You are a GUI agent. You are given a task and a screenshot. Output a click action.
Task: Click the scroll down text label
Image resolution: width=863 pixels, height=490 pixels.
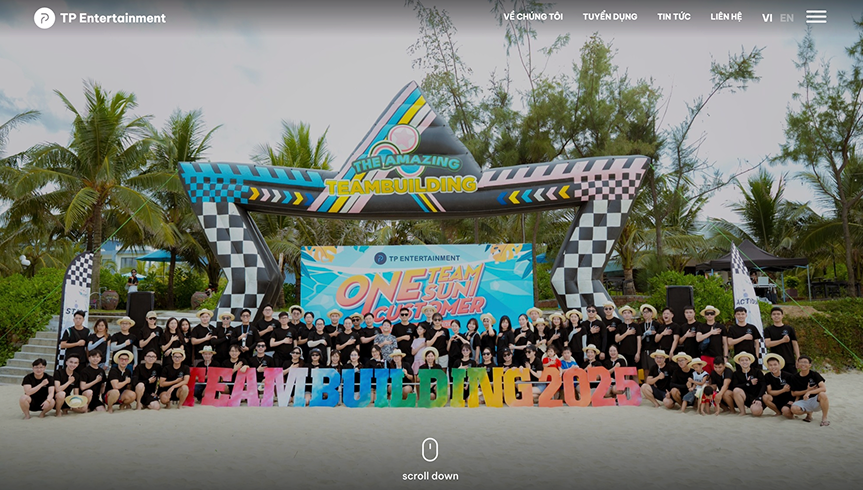[430, 476]
